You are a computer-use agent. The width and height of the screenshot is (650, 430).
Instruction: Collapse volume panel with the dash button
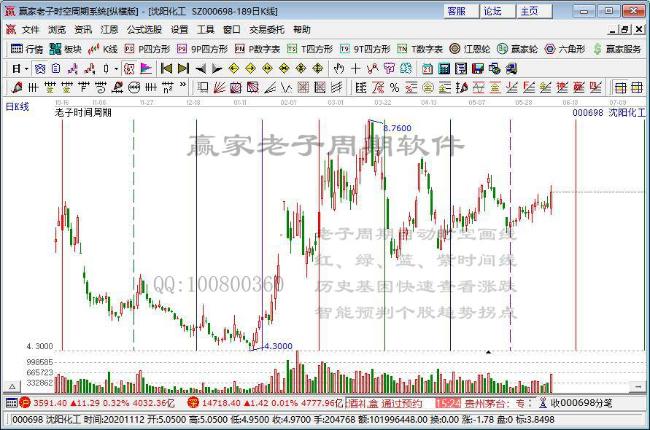click(637, 387)
